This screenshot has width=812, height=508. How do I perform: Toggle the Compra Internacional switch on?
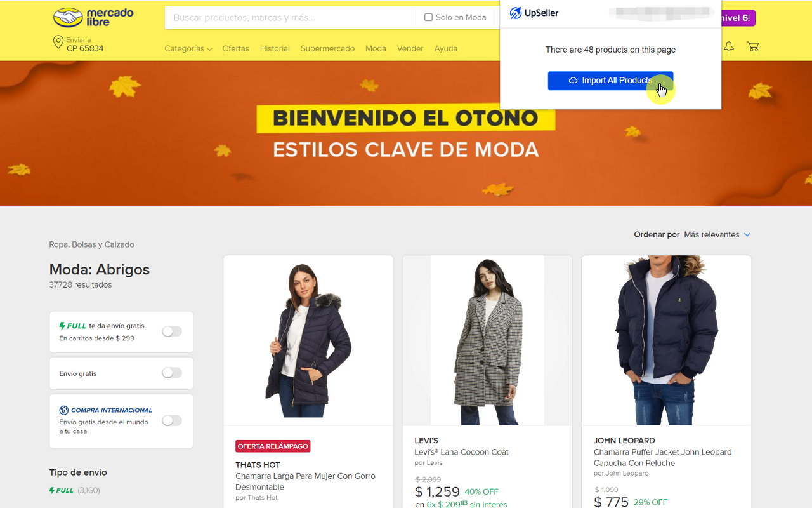[x=172, y=420]
